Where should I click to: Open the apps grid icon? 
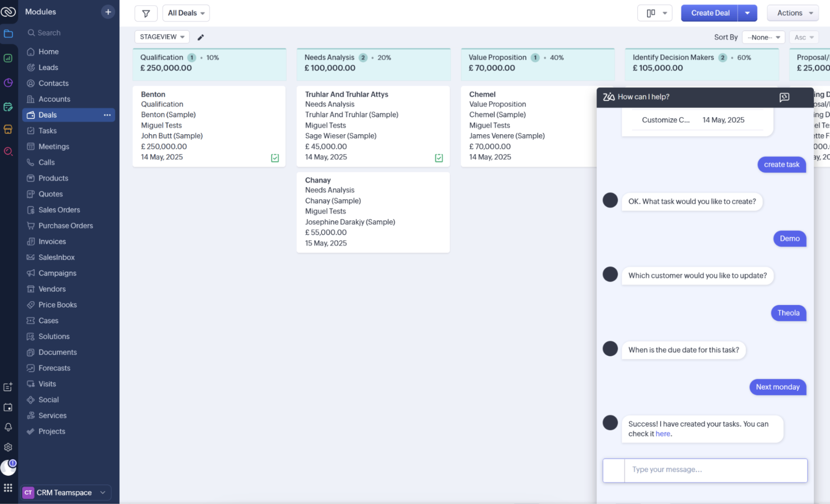(8, 488)
